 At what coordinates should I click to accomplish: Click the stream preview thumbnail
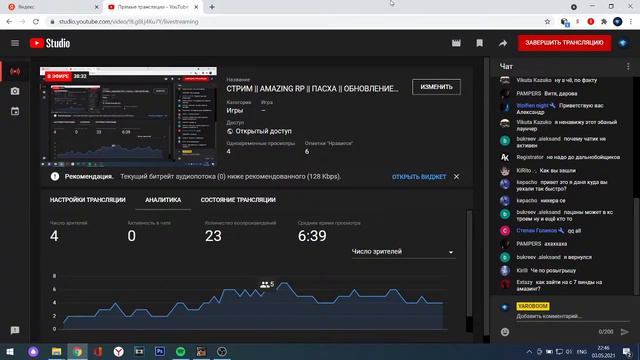tap(128, 117)
